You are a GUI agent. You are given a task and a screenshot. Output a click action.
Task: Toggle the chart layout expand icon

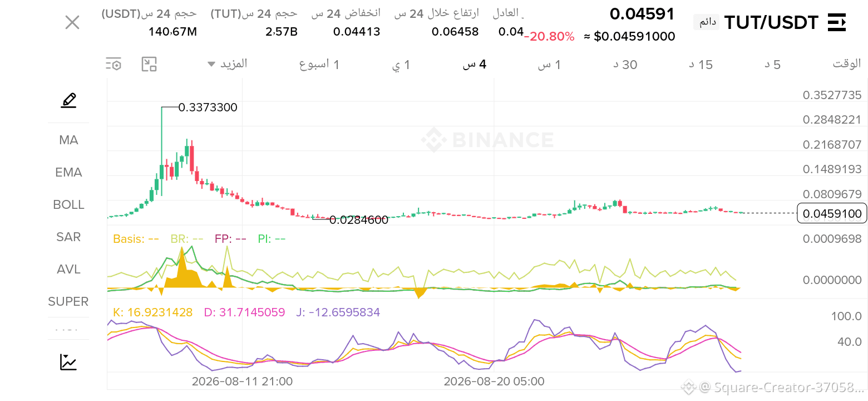coord(149,64)
